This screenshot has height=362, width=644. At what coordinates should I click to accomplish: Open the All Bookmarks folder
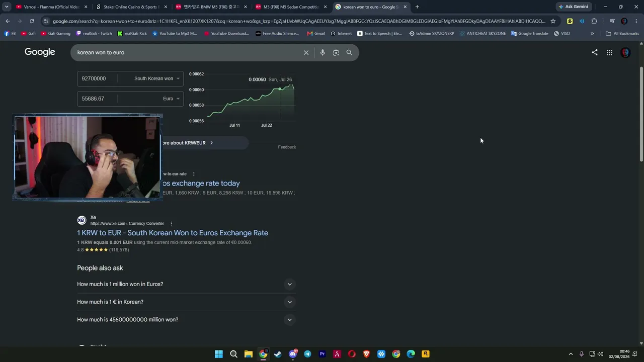622,34
